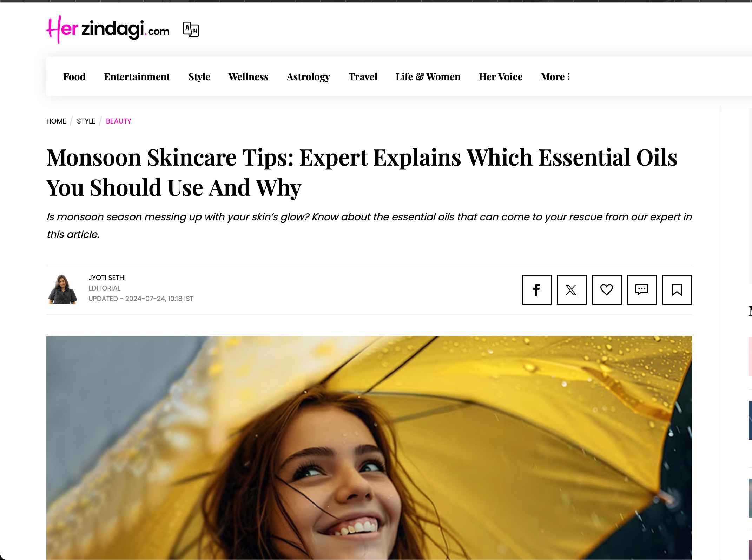Click the HOME breadcrumb link
The height and width of the screenshot is (560, 752).
coord(56,121)
